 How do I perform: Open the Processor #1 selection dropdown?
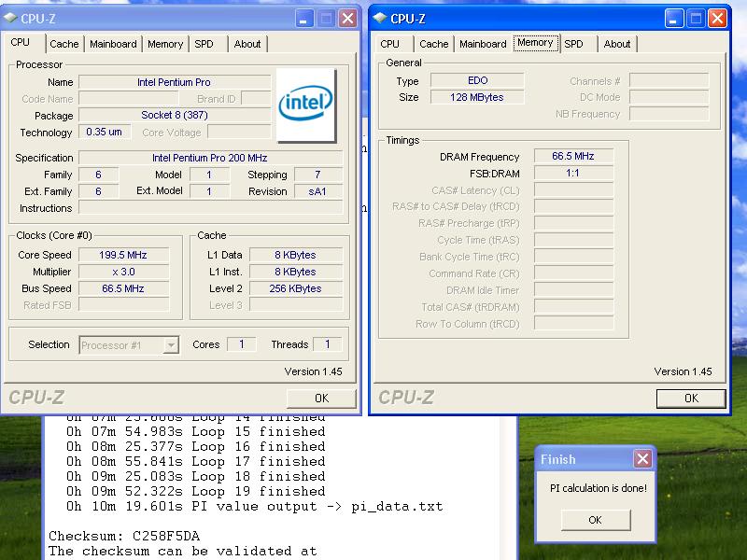click(x=171, y=344)
